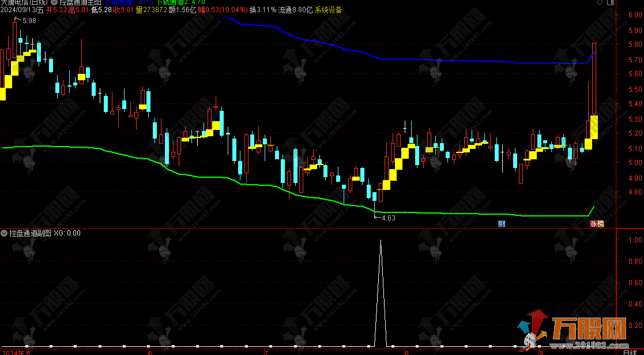Click the 下轨通道2 value label

coord(181,2)
